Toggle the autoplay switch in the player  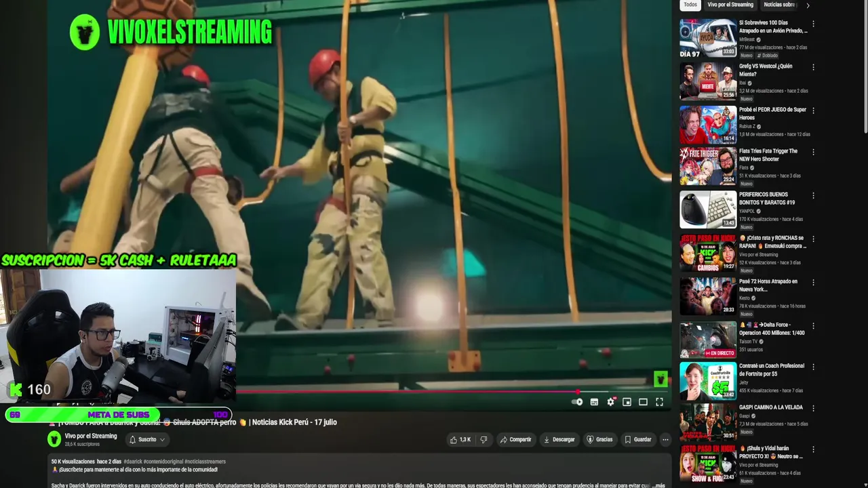[577, 402]
